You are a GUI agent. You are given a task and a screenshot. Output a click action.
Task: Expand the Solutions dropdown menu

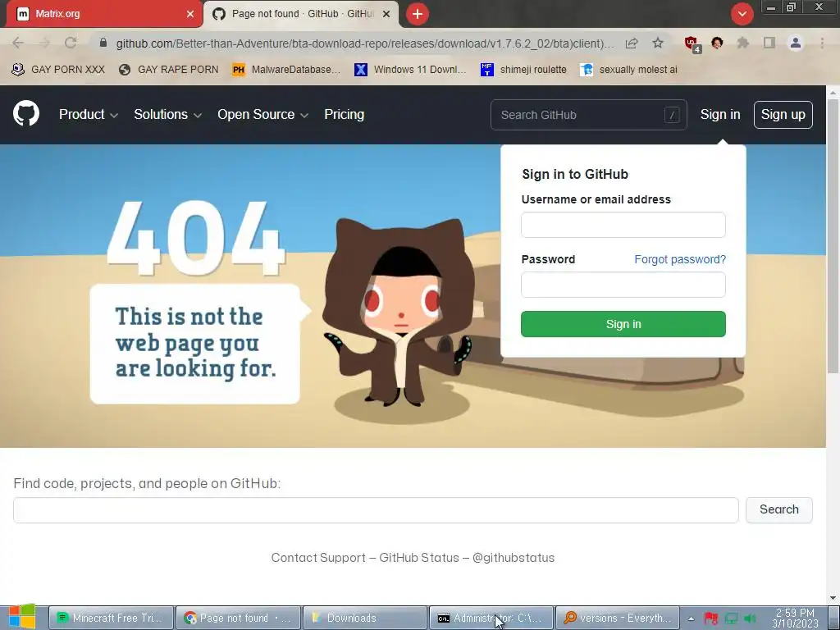[167, 115]
